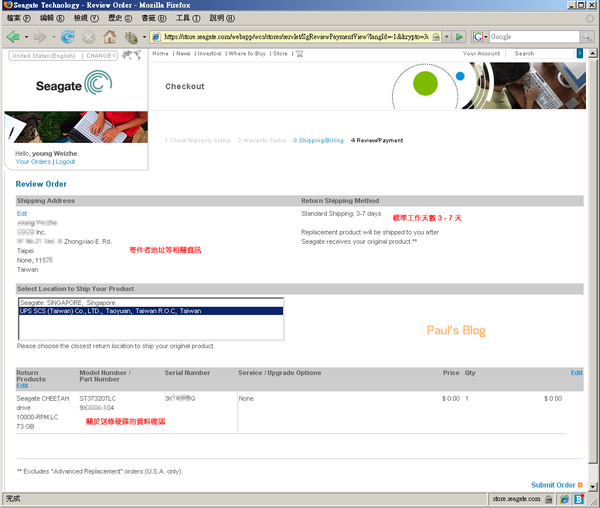Open the 編輯 (Edit) menu

click(52, 18)
